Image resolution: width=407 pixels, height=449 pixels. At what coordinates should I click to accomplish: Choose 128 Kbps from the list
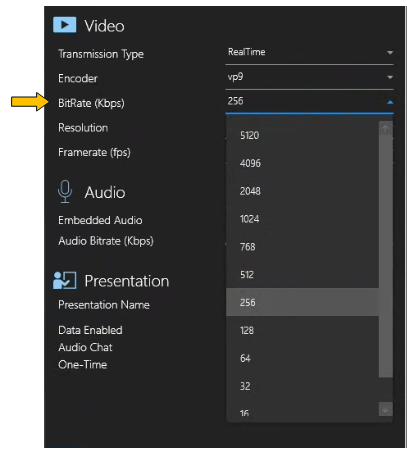click(x=302, y=330)
